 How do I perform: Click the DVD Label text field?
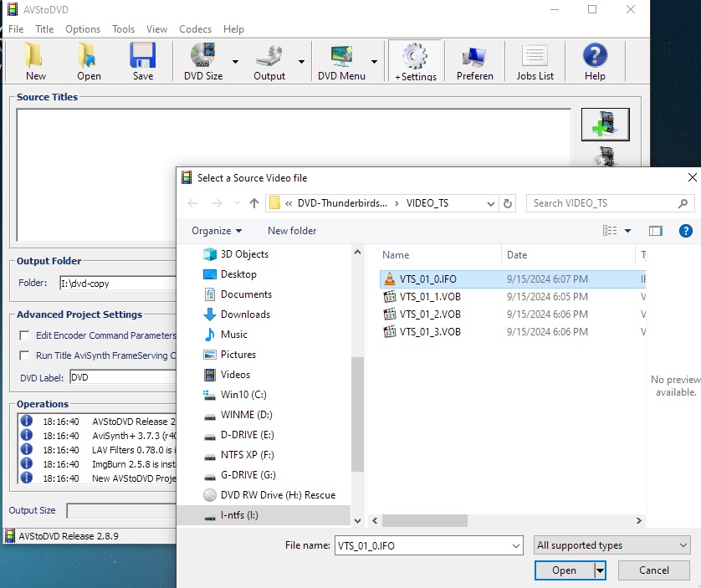click(x=124, y=378)
